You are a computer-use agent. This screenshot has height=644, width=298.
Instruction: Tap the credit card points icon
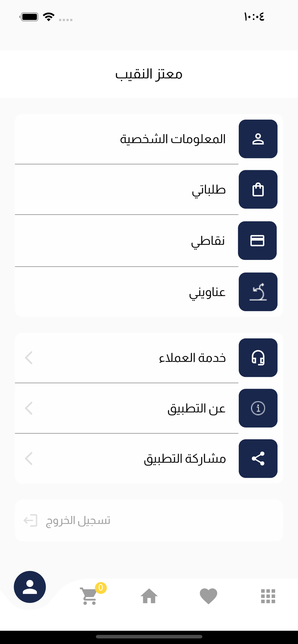(x=257, y=241)
